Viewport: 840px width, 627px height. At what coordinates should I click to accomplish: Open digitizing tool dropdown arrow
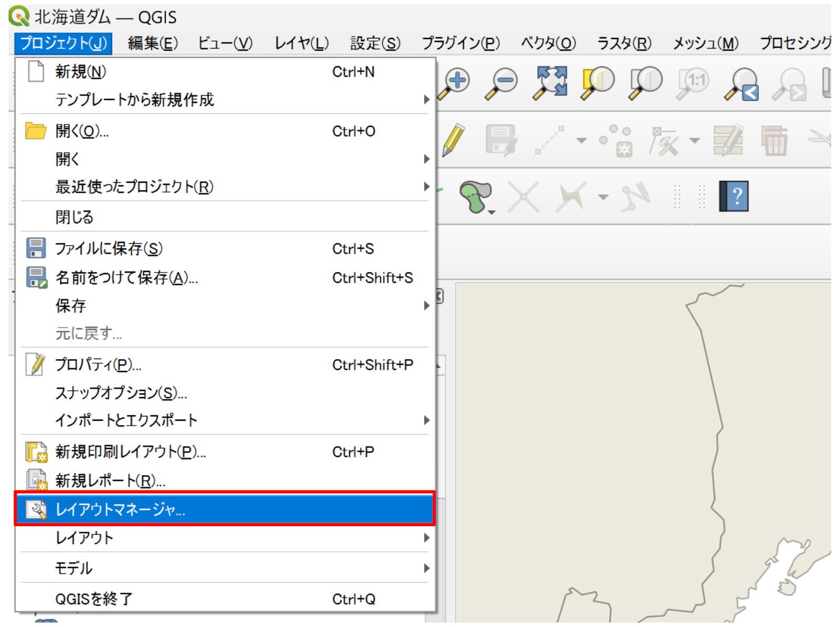(x=581, y=140)
